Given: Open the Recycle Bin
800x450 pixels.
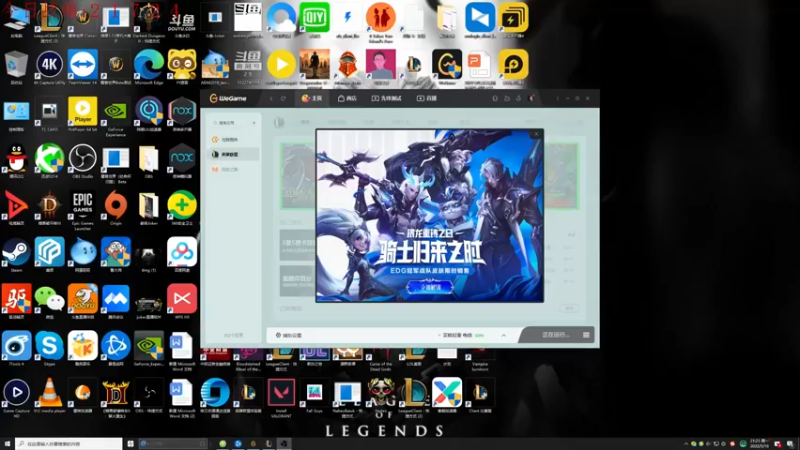Looking at the screenshot, I should point(16,67).
